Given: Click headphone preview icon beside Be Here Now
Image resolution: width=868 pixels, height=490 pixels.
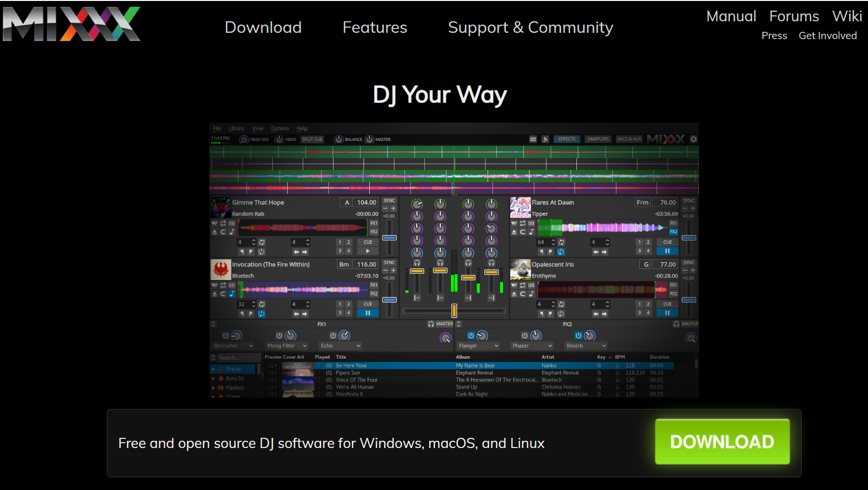Looking at the screenshot, I should click(x=271, y=365).
